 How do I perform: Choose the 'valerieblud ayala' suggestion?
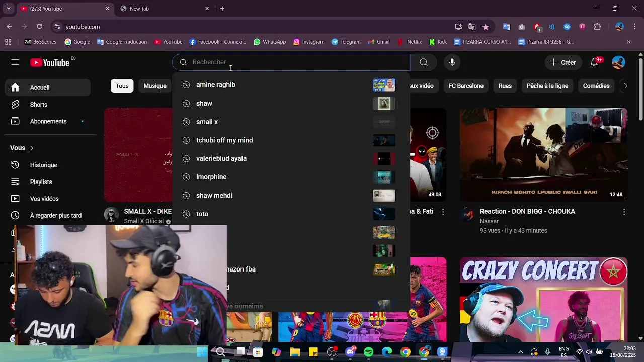coord(291,159)
